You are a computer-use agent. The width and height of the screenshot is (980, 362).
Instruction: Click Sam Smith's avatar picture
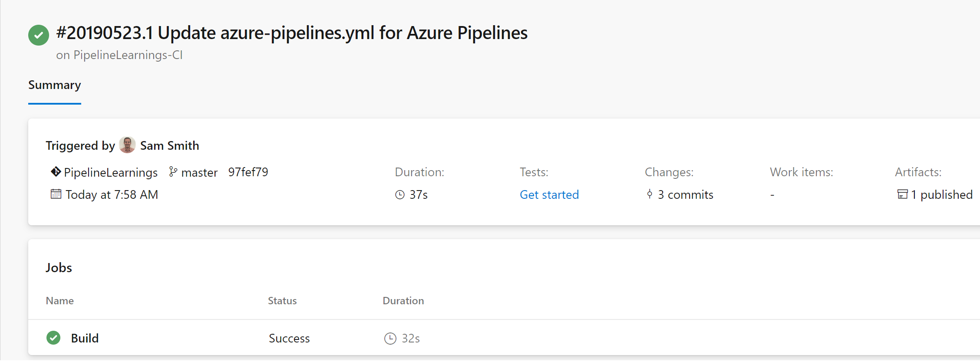[x=127, y=145]
